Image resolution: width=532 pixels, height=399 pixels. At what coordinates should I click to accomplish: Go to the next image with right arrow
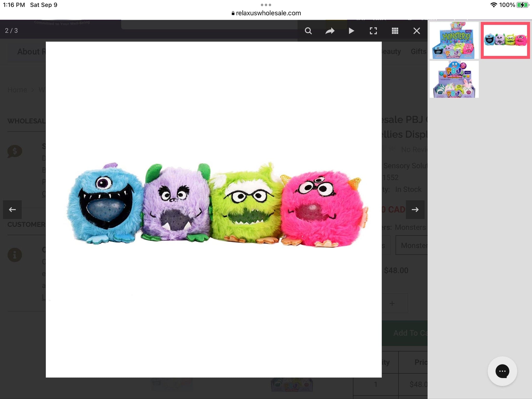tap(415, 209)
